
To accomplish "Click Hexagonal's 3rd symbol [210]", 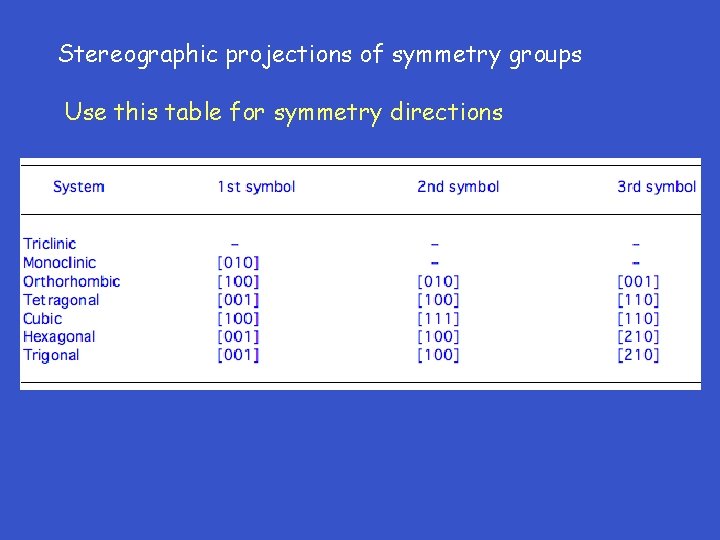I will 638,337.
